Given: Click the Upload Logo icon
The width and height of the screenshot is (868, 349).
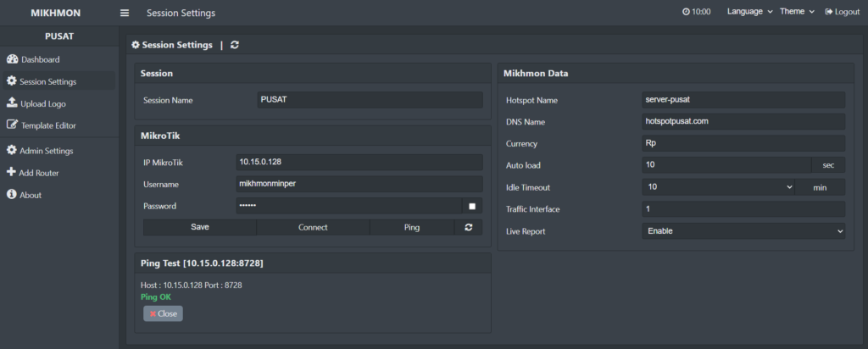Looking at the screenshot, I should 12,102.
